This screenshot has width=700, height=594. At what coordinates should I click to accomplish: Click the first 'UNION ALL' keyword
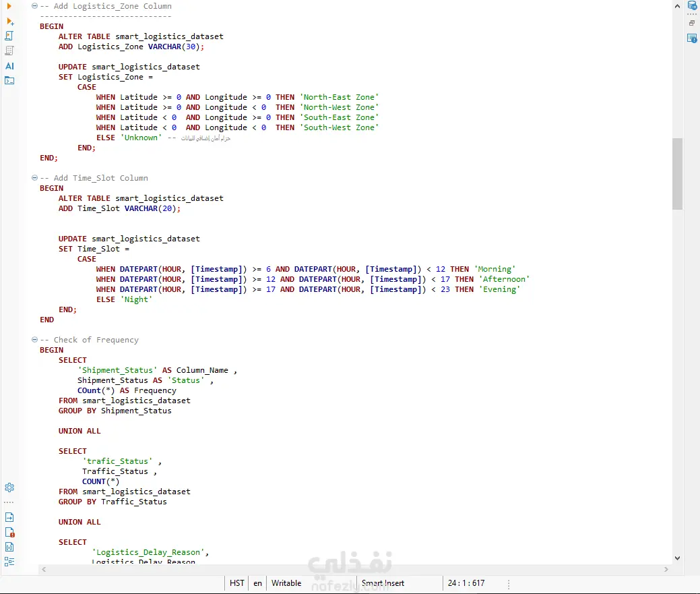(x=79, y=431)
